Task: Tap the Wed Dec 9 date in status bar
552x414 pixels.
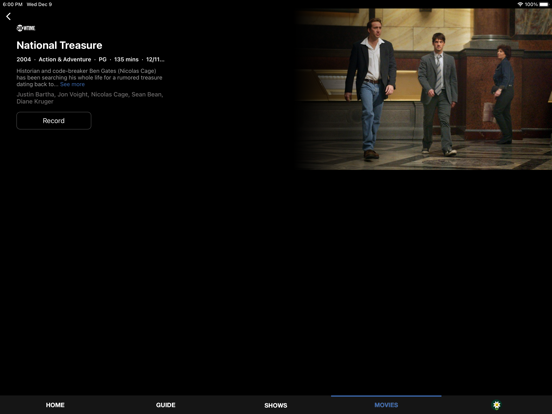Action: click(39, 4)
